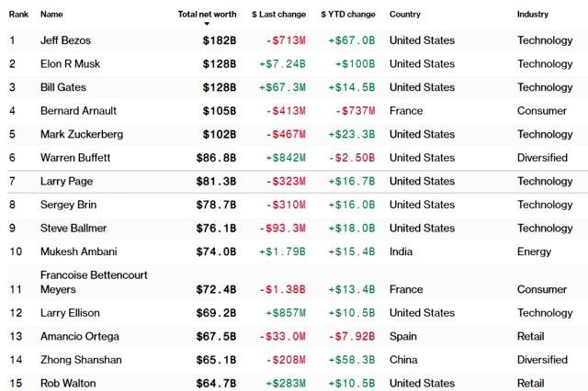This screenshot has width=588, height=391.
Task: Sort the table by Rank column header
Action: (17, 15)
